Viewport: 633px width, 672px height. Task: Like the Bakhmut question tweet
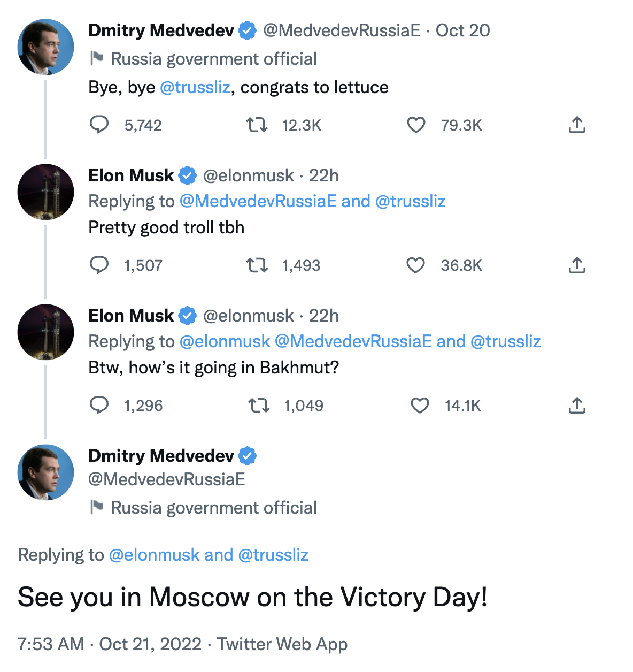[420, 406]
